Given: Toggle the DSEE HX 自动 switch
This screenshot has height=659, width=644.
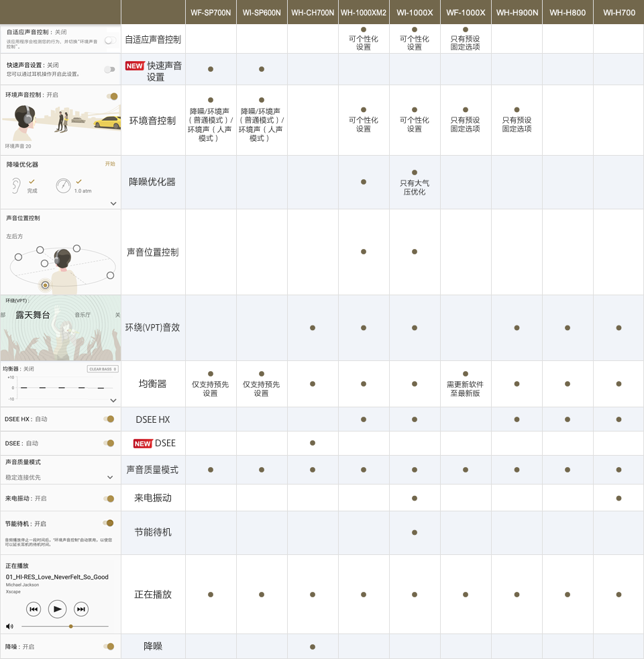Looking at the screenshot, I should pyautogui.click(x=109, y=419).
